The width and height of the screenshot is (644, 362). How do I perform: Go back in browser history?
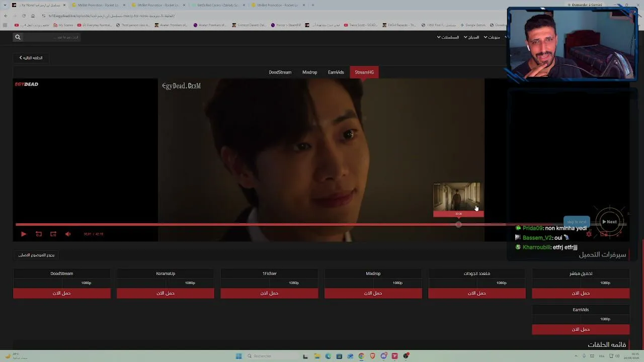tap(6, 16)
